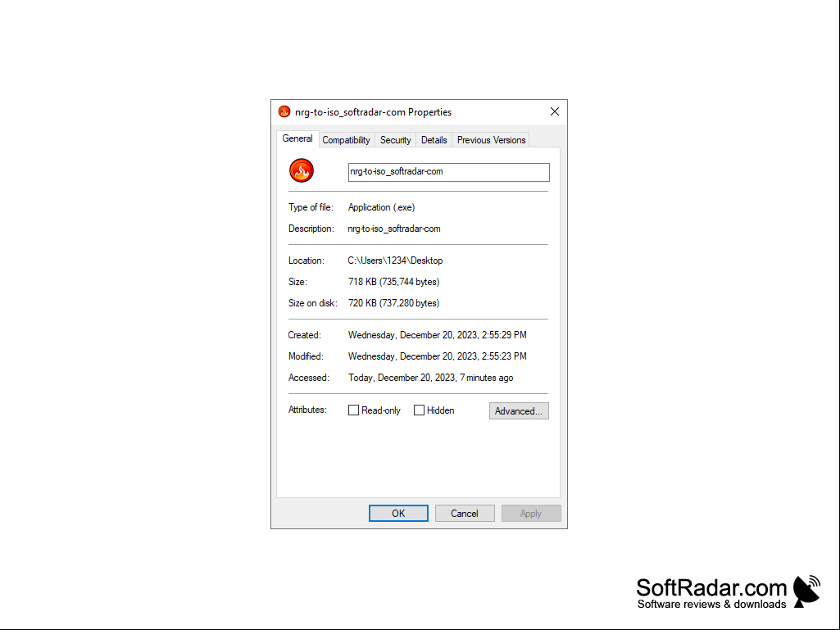The height and width of the screenshot is (630, 840).
Task: Select the Application (.exe) file type text
Action: (381, 207)
